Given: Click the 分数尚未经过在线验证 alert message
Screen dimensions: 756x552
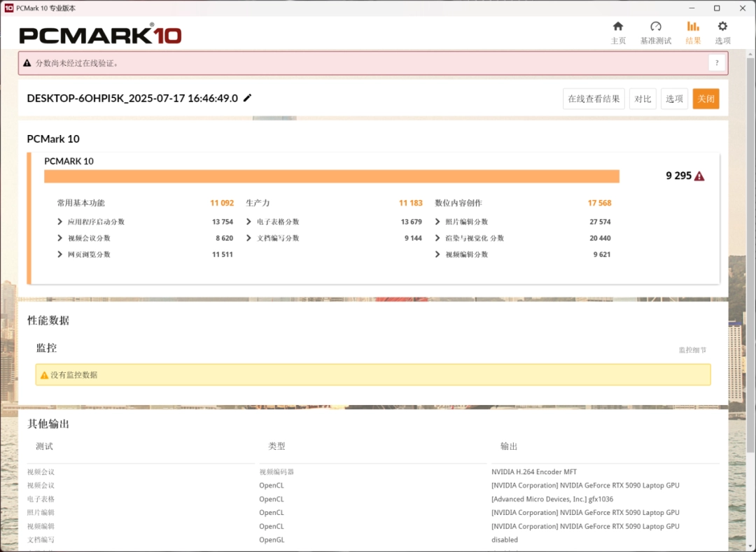Looking at the screenshot, I should coord(77,63).
